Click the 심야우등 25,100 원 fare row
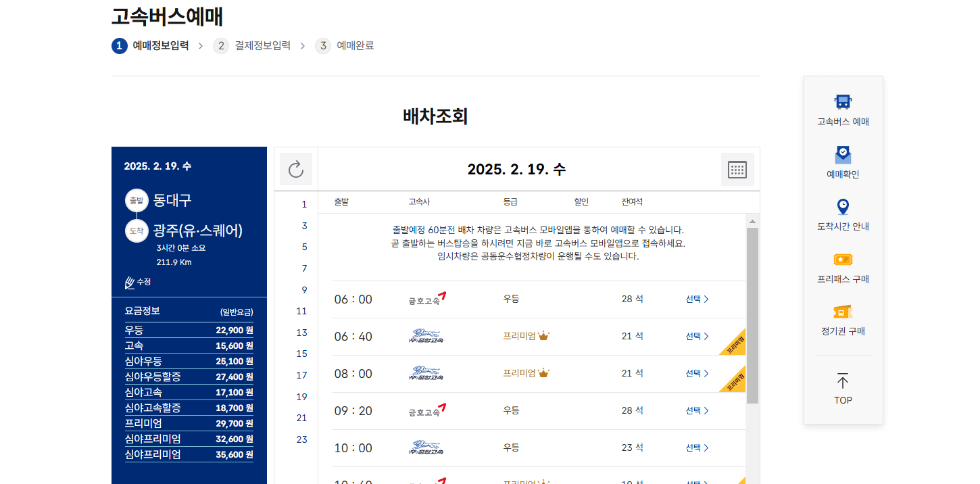Viewport: 980px width, 484px height. point(189,361)
